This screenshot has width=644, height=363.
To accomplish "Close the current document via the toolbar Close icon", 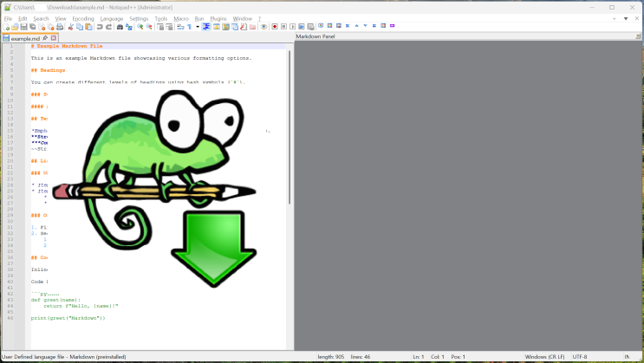I will pos(42,27).
